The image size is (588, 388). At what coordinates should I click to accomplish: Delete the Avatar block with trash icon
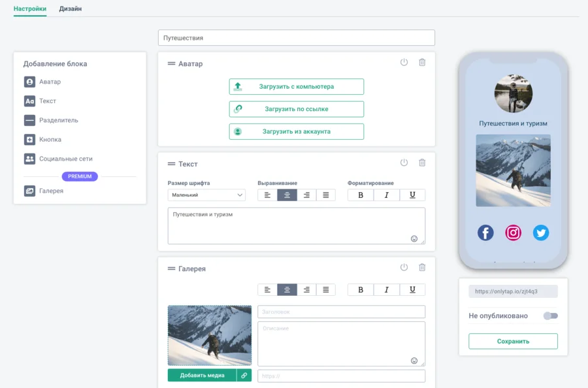point(422,62)
